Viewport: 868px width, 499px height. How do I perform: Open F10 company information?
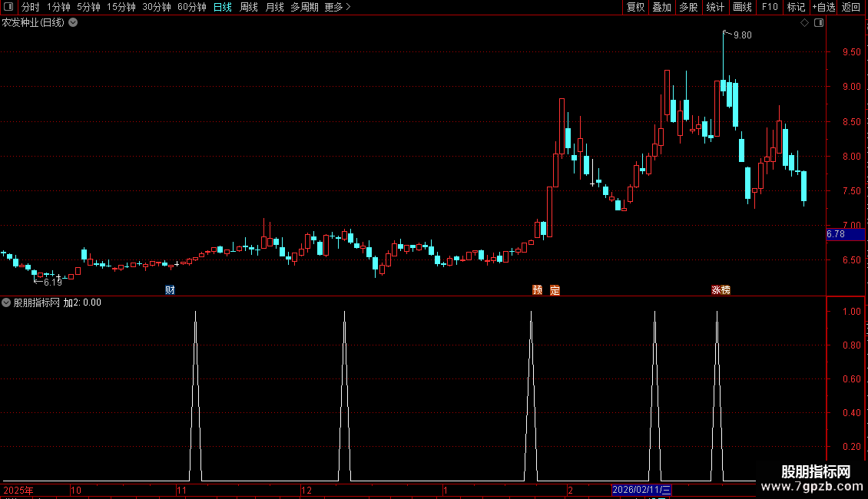click(770, 7)
